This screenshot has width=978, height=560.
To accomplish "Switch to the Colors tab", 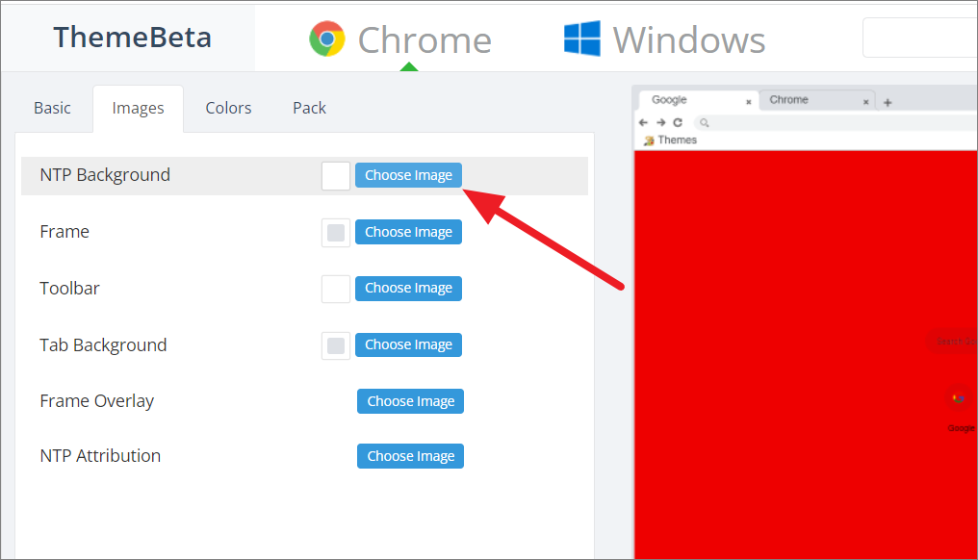I will pos(228,109).
